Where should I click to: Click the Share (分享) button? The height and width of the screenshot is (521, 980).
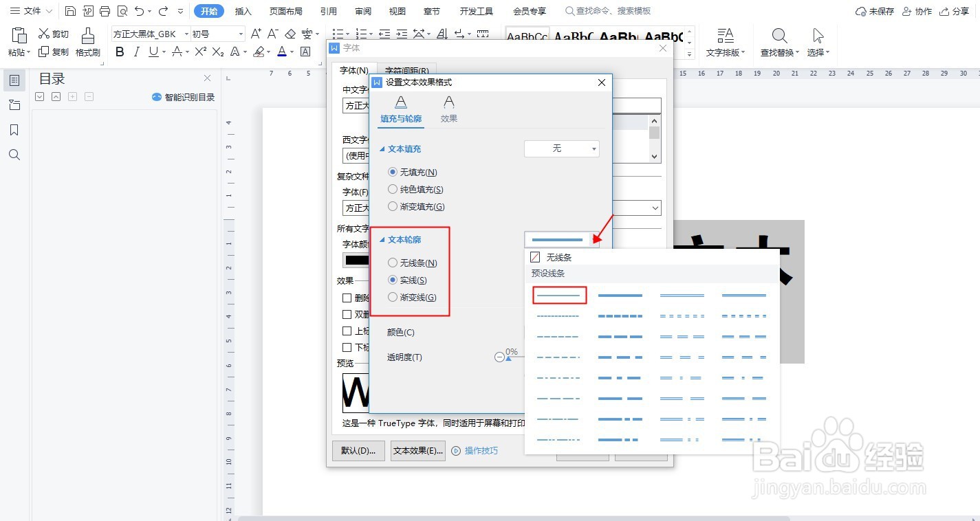954,11
